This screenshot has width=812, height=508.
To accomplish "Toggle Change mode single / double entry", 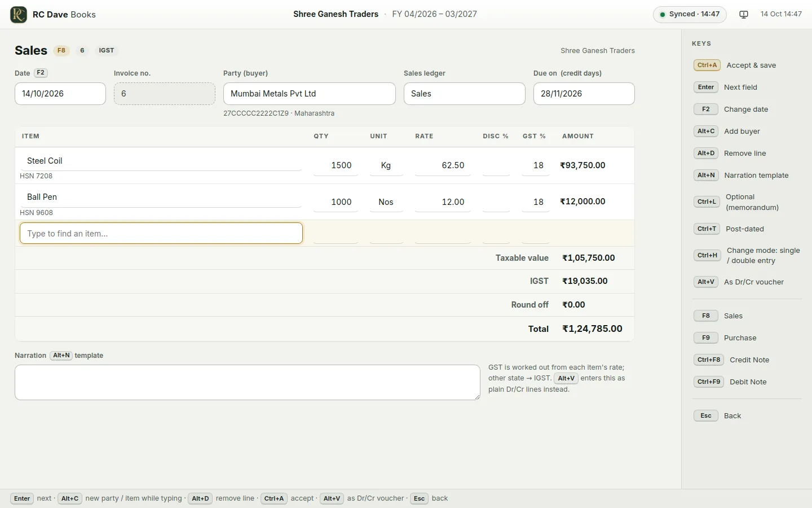I will click(x=748, y=256).
